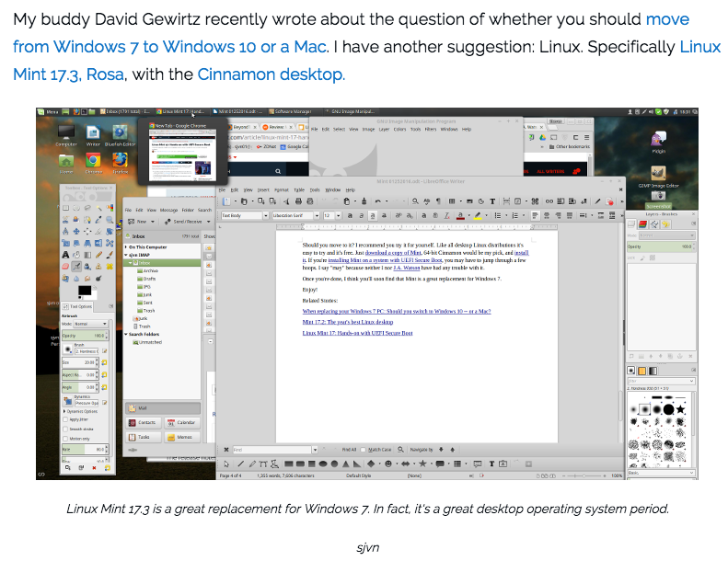Screen dimensions: 728x561
Task: Click the black foreground color swatch in GIMP
Action: point(85,291)
